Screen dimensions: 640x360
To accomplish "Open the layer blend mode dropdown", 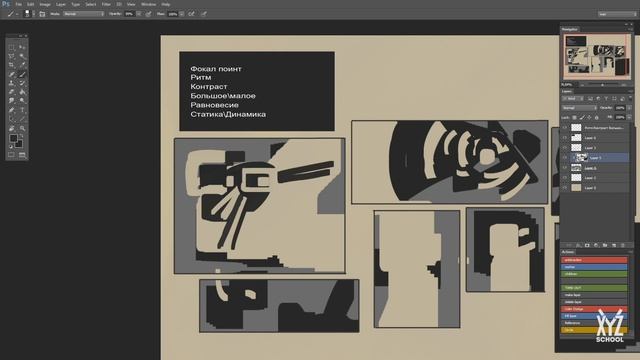I will (580, 108).
